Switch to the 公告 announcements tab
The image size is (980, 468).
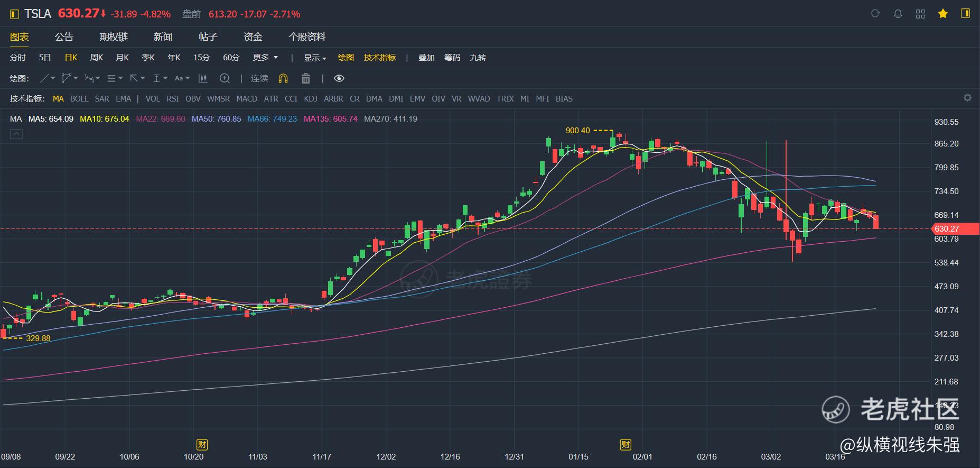click(64, 37)
